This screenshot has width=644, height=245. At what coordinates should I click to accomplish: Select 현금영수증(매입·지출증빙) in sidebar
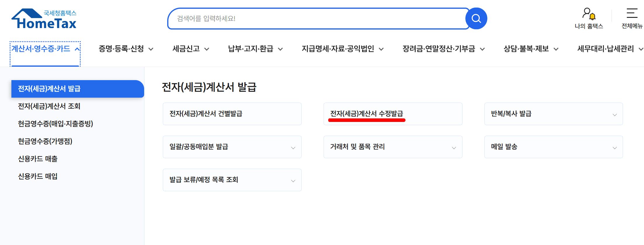(x=56, y=124)
